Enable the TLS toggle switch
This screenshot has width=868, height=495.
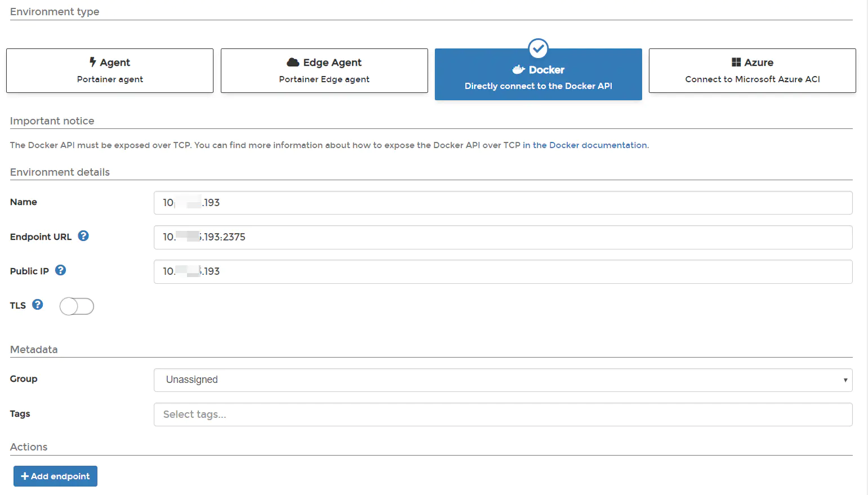77,306
